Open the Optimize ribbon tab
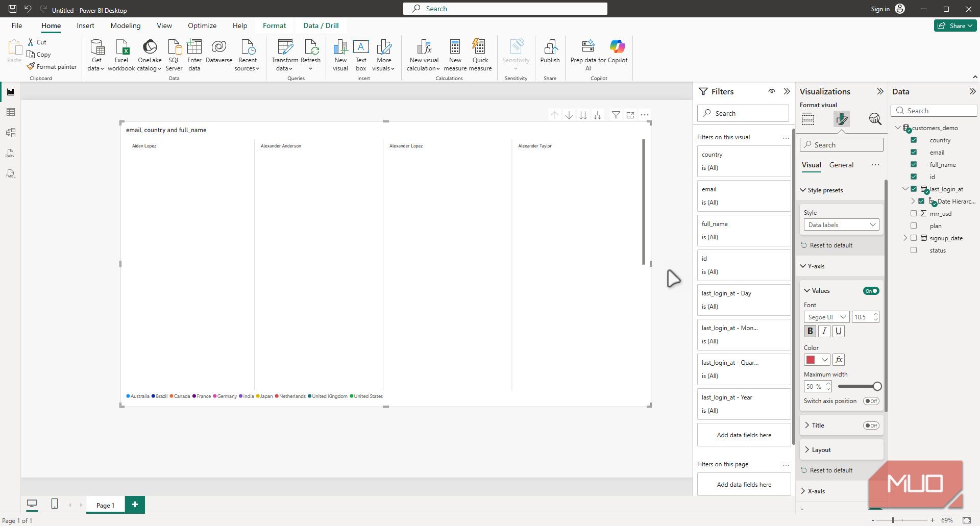Image resolution: width=980 pixels, height=526 pixels. coord(202,26)
